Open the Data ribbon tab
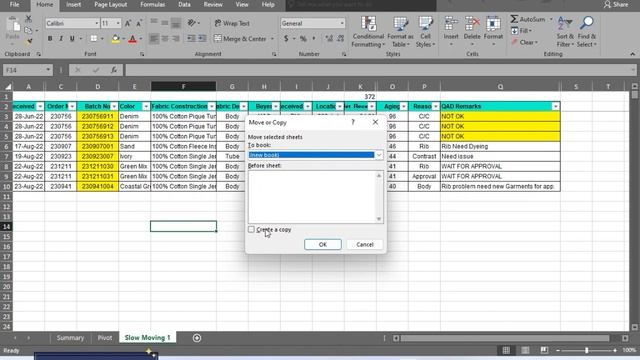This screenshot has height=360, width=640. point(184,4)
